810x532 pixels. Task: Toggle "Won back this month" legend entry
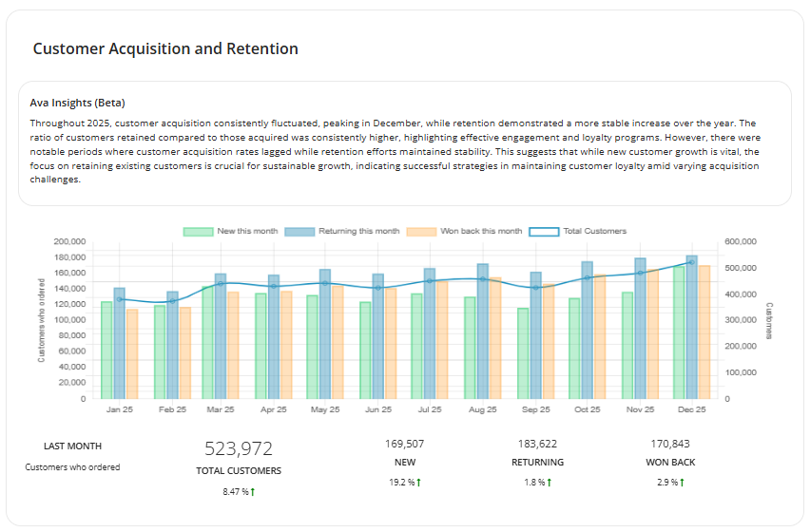(420, 231)
